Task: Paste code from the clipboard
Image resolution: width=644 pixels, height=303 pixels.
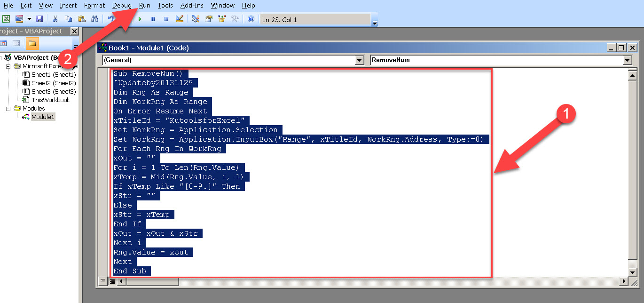Action: point(81,19)
